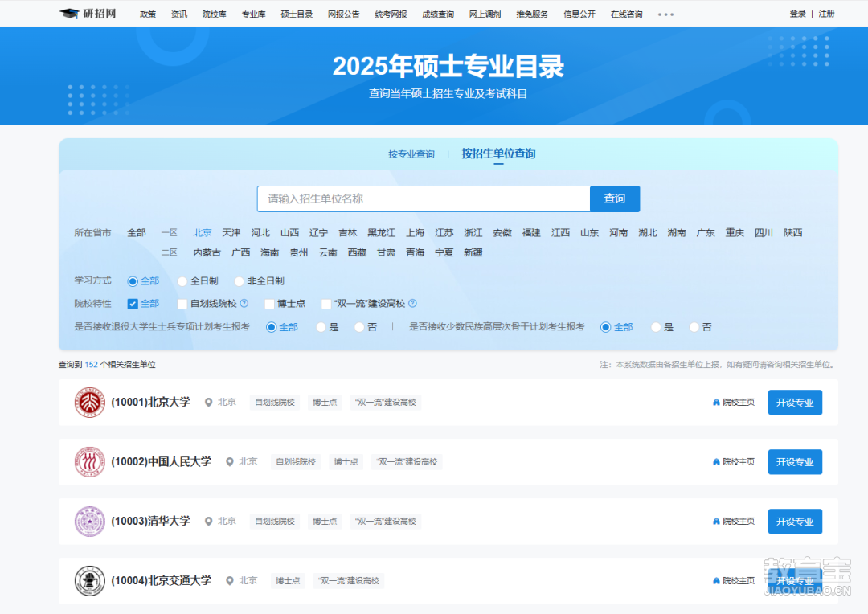Open the Peking University logo
Screen dimensions: 868x614
click(x=90, y=403)
